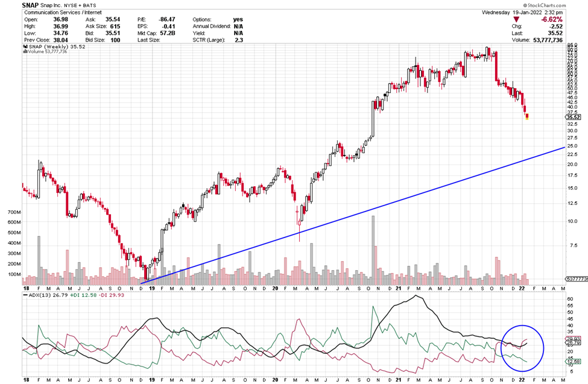Select the Communication Services / Internet sector text
This screenshot has height=384, width=588.
[x=63, y=13]
